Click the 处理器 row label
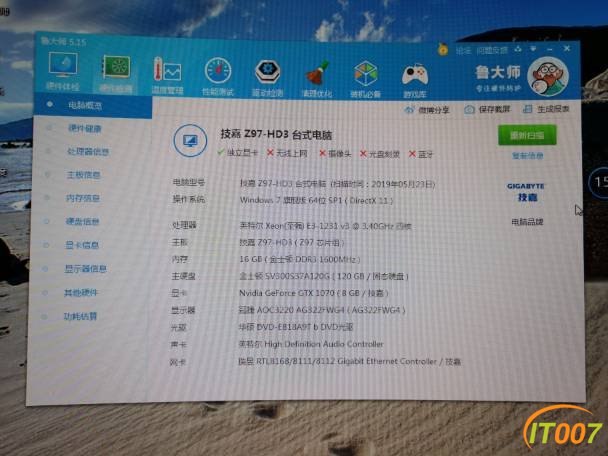 (x=184, y=225)
